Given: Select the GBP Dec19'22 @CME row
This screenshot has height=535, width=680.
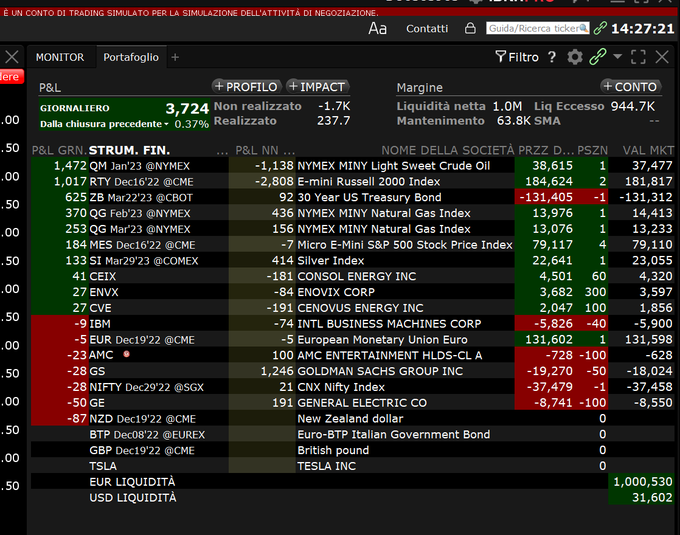Looking at the screenshot, I should 353,450.
